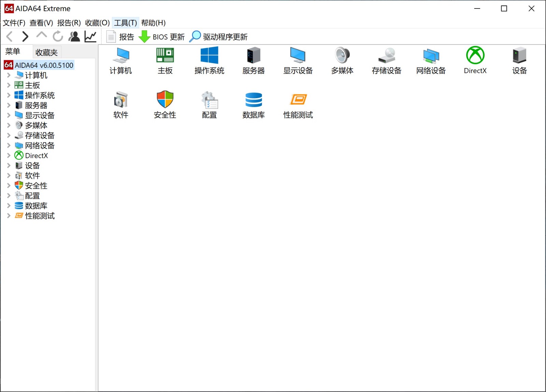Click the 报告 report toolbar button
546x392 pixels.
[120, 36]
